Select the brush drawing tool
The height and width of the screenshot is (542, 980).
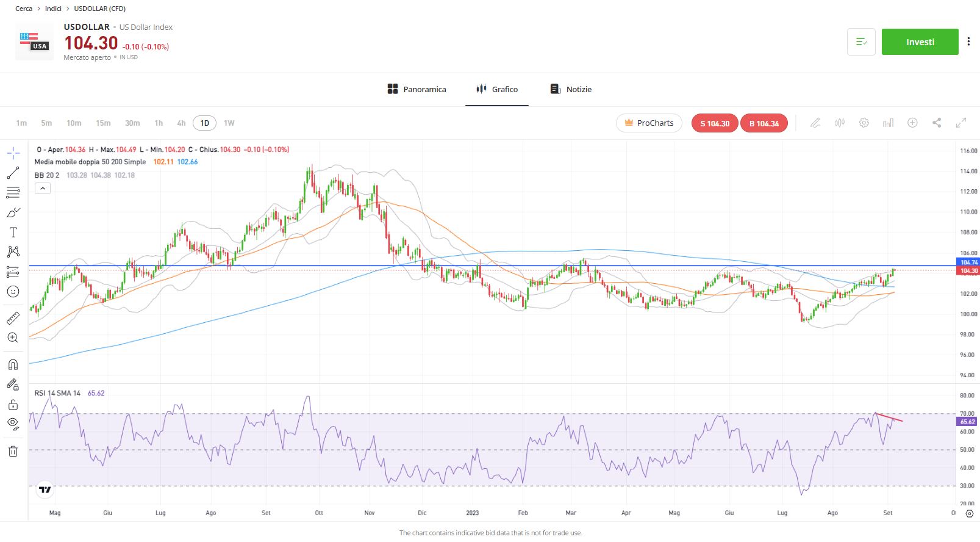pyautogui.click(x=13, y=212)
